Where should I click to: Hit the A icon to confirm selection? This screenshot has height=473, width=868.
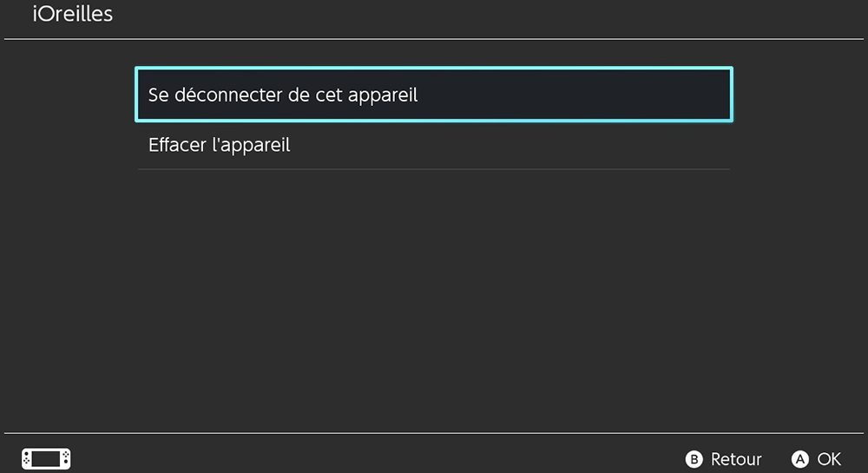[x=799, y=459]
